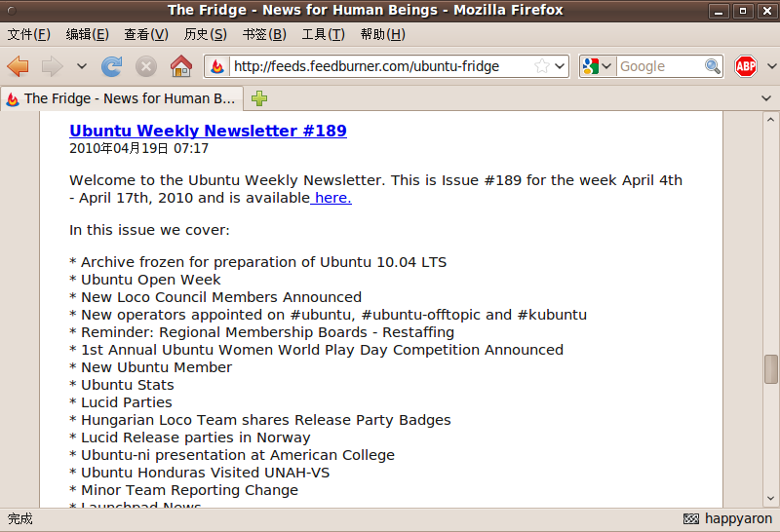Click the Google search engine icon

tap(591, 66)
